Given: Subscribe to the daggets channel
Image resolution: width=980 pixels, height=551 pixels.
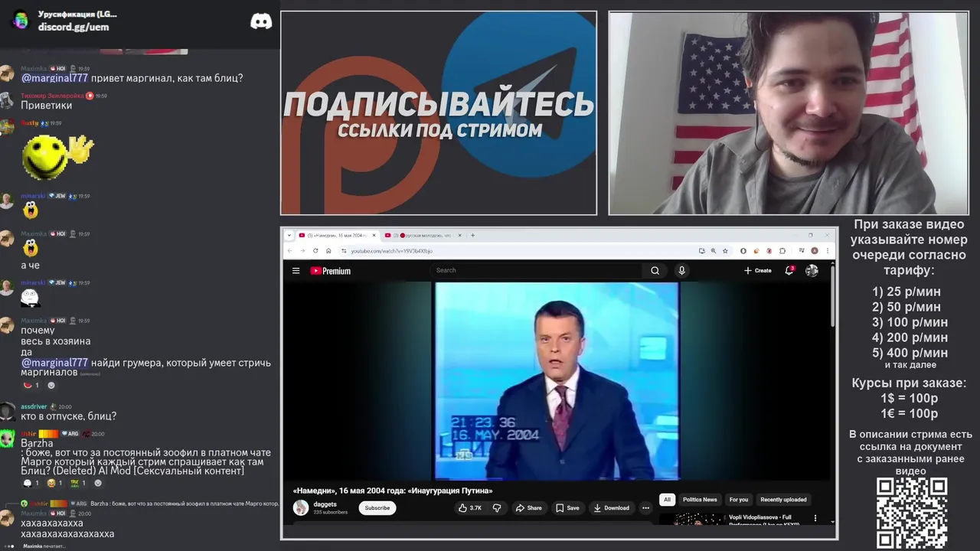Looking at the screenshot, I should (377, 507).
